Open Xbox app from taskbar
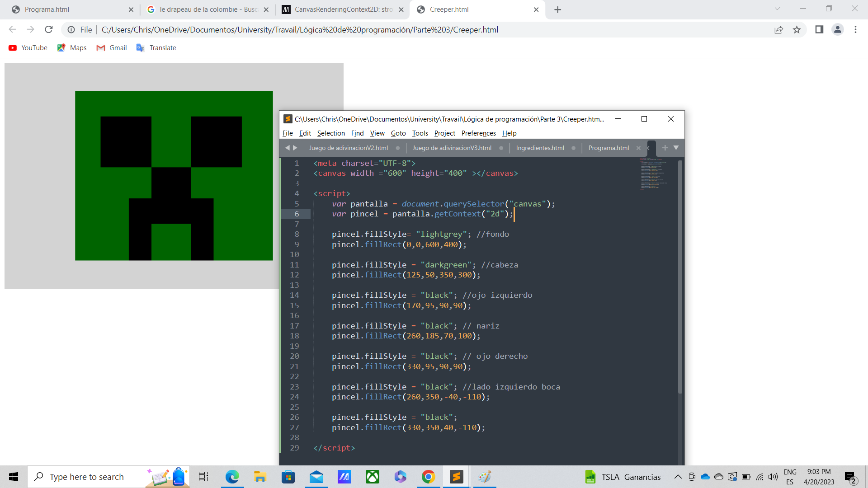 [373, 477]
